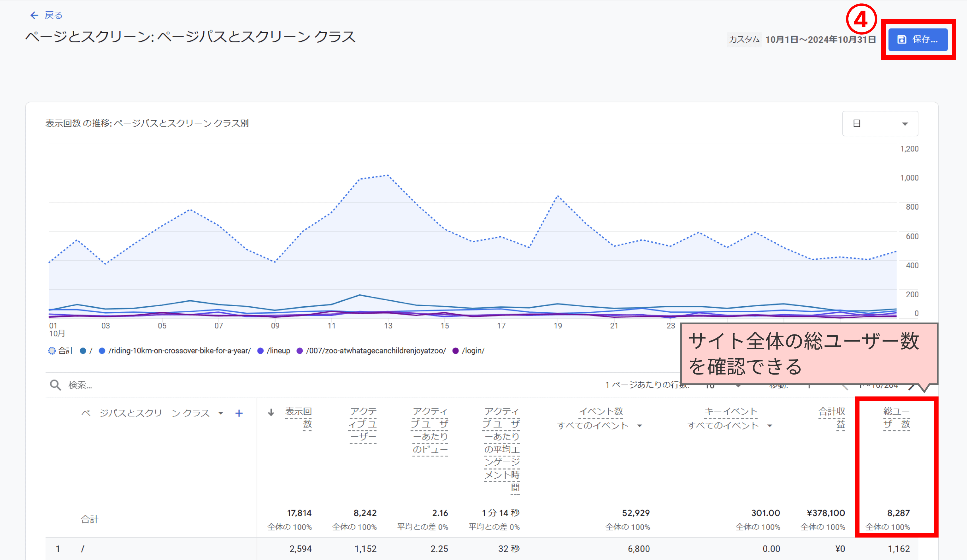Click the 保存... save button

[918, 40]
